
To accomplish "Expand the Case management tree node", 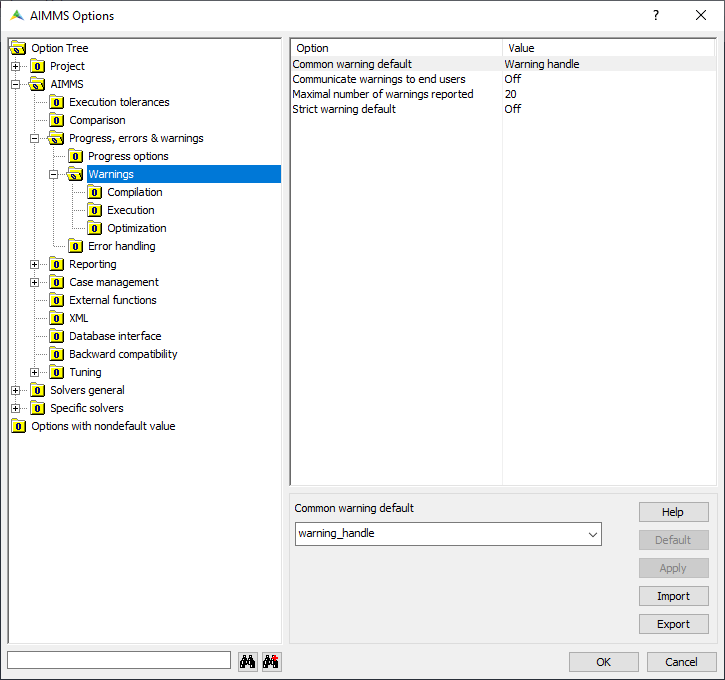I will [x=35, y=282].
